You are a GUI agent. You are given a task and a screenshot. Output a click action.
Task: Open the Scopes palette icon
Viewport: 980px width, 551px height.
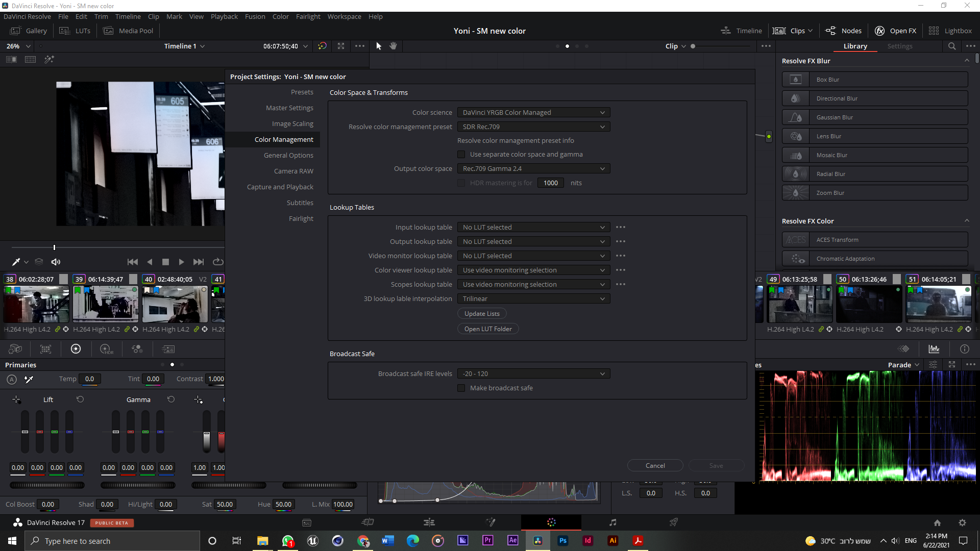934,349
